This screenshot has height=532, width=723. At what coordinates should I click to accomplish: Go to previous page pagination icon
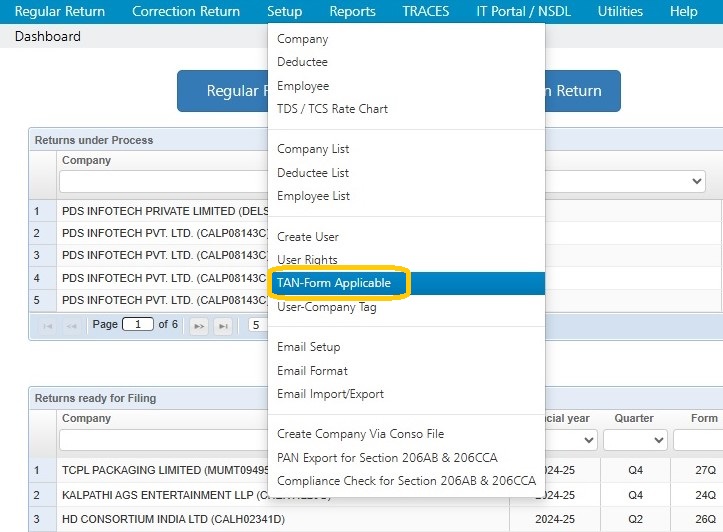coord(71,326)
